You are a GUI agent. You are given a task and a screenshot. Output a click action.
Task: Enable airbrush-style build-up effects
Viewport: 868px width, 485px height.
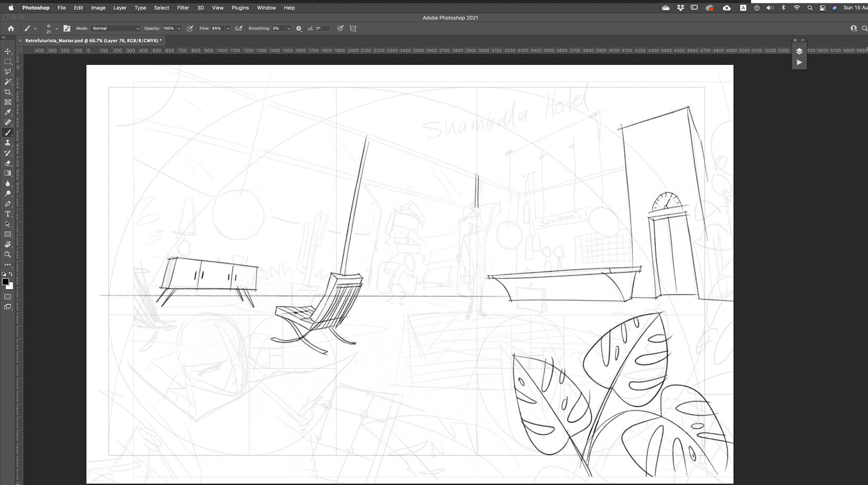tap(239, 28)
